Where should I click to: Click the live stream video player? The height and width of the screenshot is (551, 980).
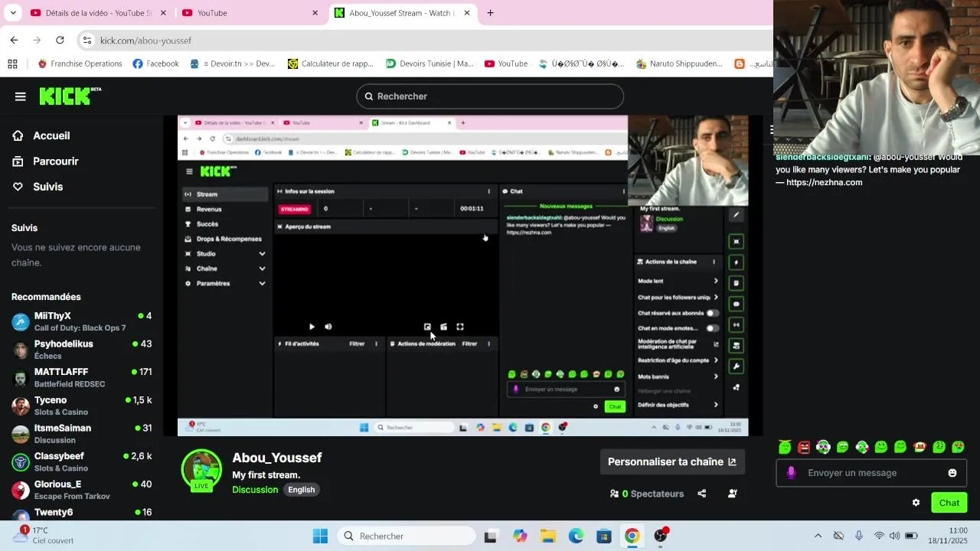pyautogui.click(x=463, y=275)
